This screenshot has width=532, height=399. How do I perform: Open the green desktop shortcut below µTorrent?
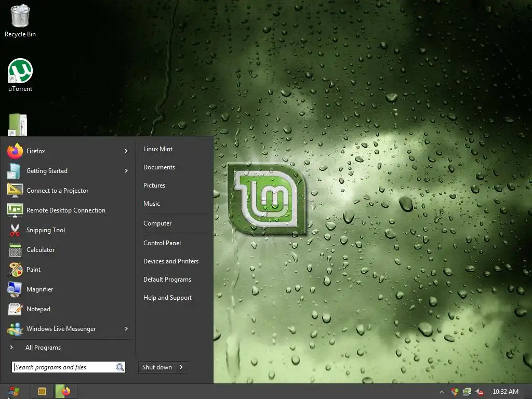(x=18, y=125)
